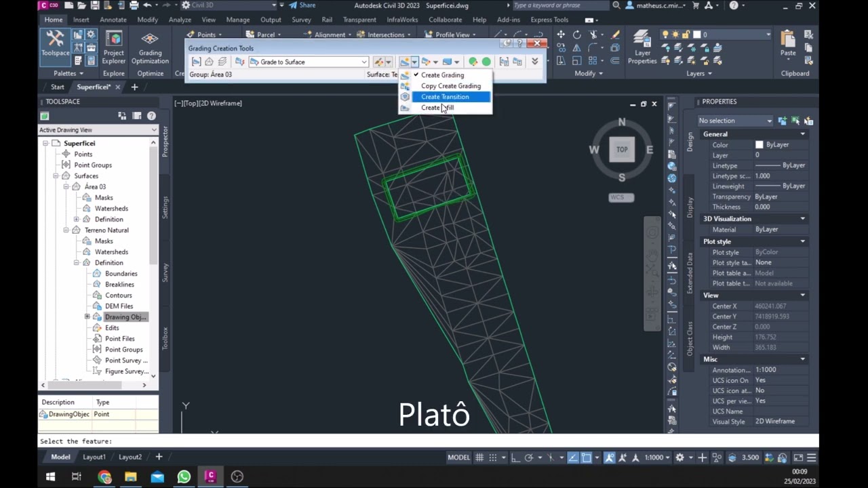This screenshot has width=868, height=488.
Task: Click Set the Grading Group icon
Action: pyautogui.click(x=196, y=62)
